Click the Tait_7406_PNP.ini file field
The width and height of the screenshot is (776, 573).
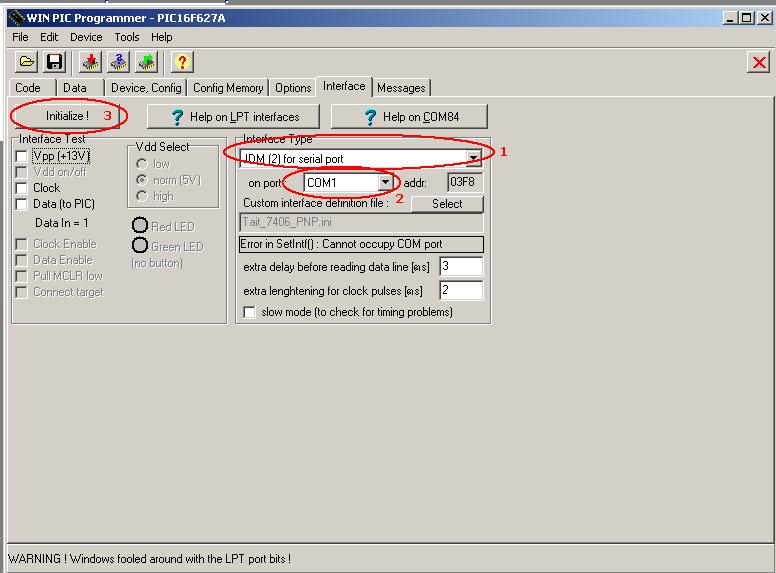click(361, 222)
